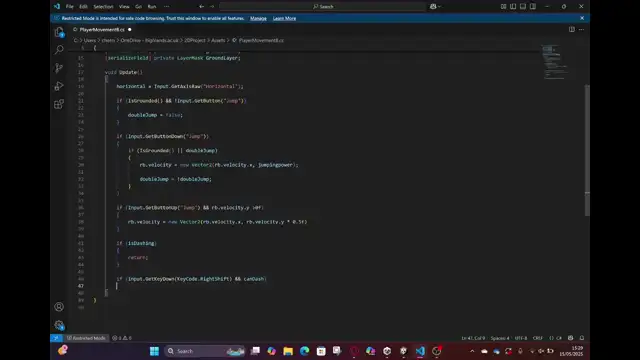Open the View menu
The width and height of the screenshot is (640, 360).
[124, 7]
